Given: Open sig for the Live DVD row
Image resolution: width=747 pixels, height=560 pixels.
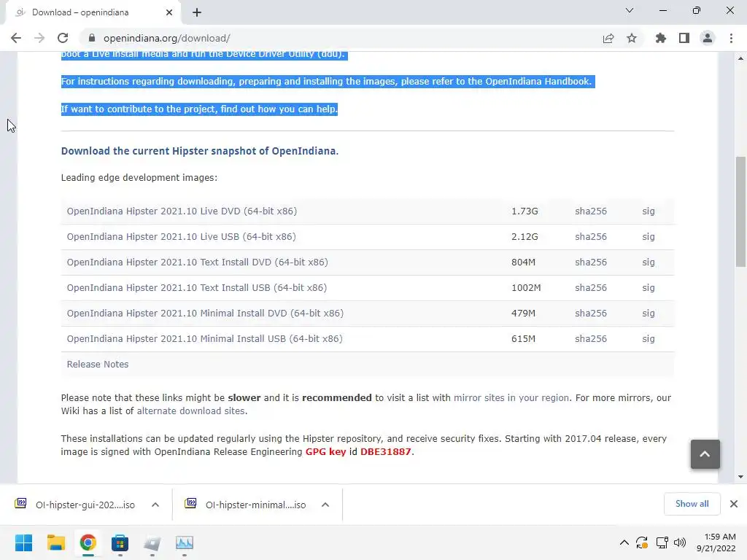Looking at the screenshot, I should (649, 211).
